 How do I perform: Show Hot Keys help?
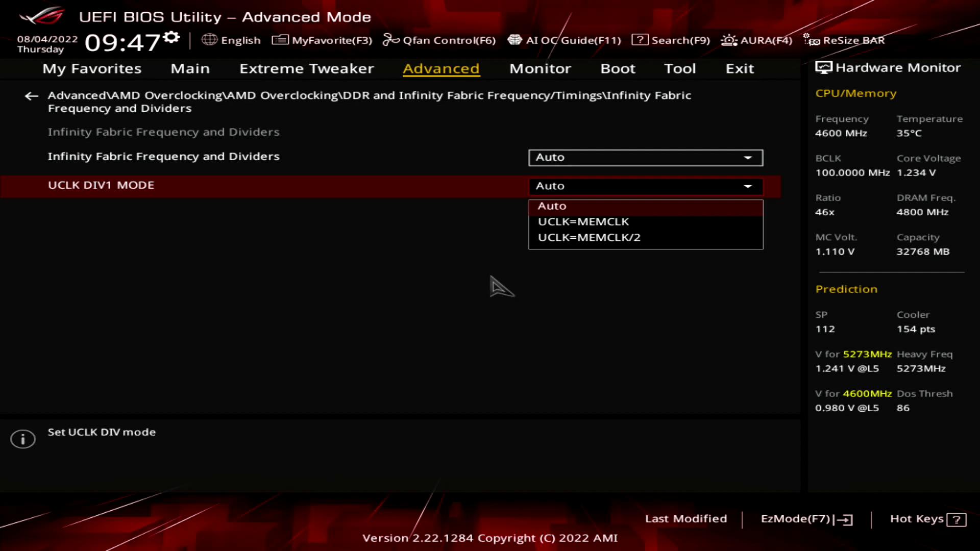[928, 519]
